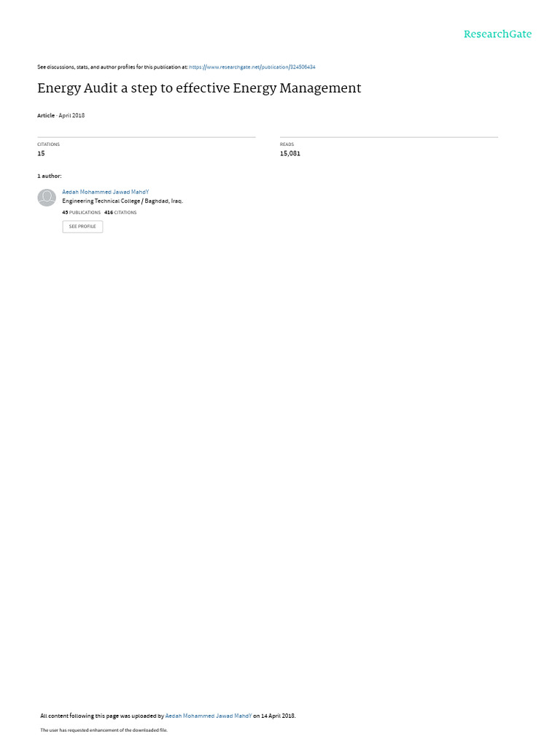Open the researchgate.net publication URL link
This screenshot has height=747, width=560.
(252, 67)
